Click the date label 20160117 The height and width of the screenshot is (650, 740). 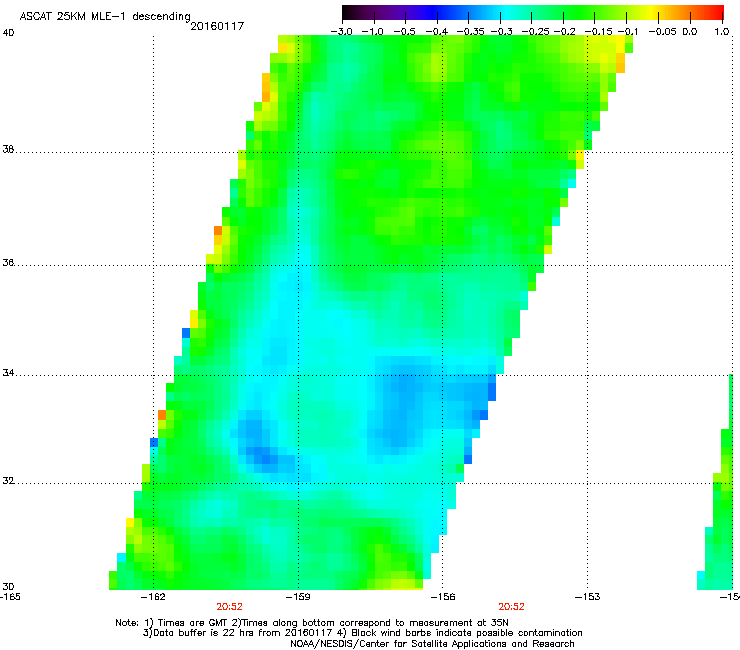click(x=217, y=26)
